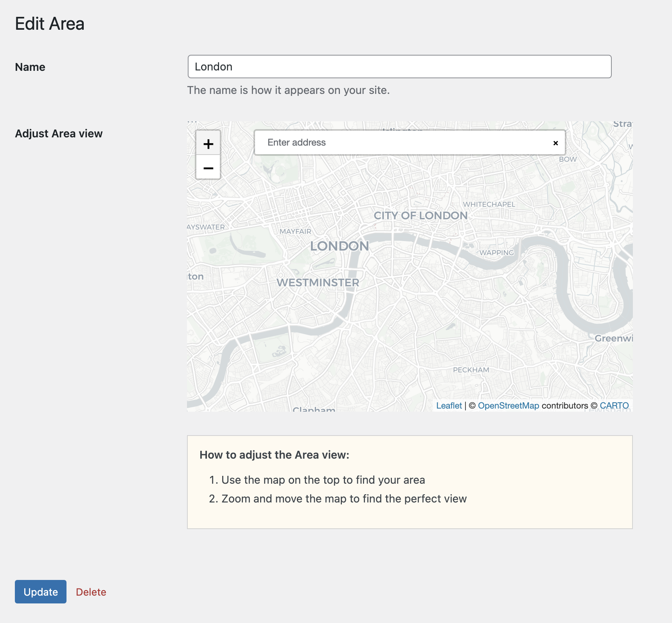Click the BOW label on the map
Viewport: 672px width, 623px height.
point(568,159)
